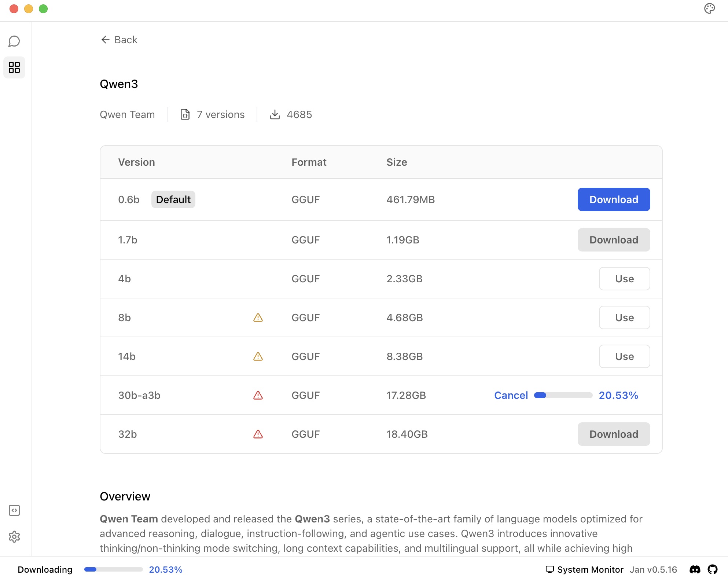Open the local API server icon

(14, 510)
